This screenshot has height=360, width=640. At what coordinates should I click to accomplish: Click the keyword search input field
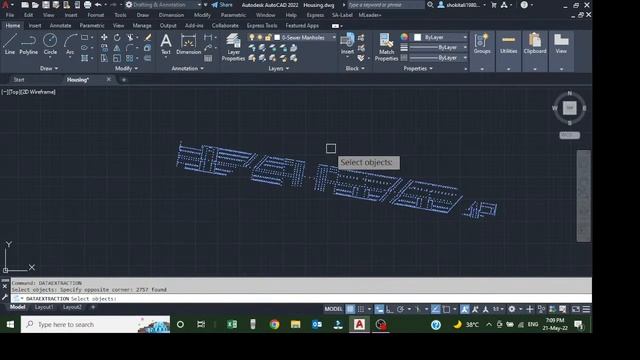pos(386,5)
